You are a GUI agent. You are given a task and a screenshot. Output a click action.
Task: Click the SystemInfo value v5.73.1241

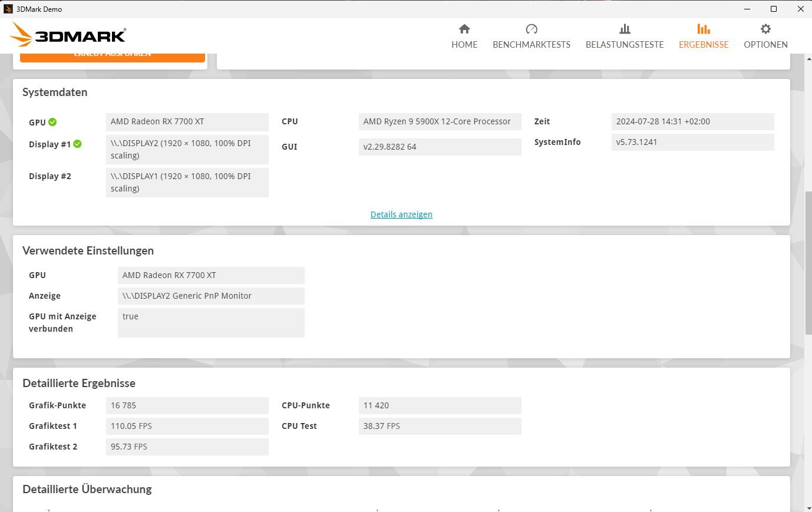tap(693, 142)
